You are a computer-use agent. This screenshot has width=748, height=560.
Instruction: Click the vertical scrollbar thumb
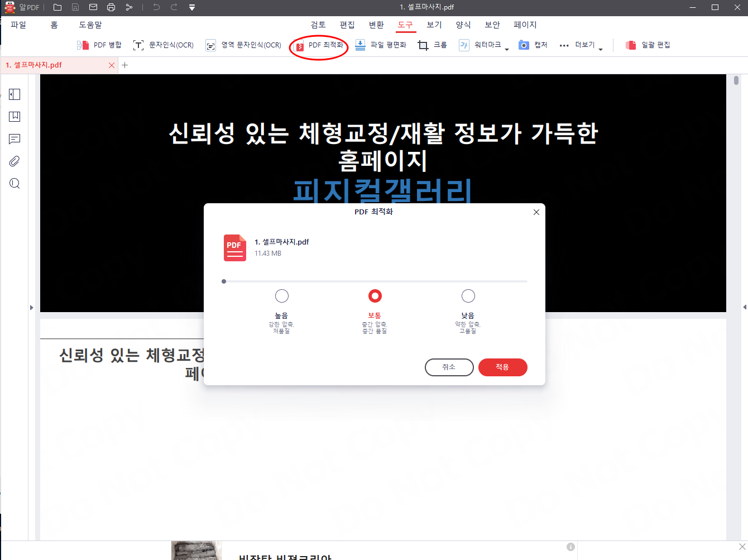coord(736,80)
